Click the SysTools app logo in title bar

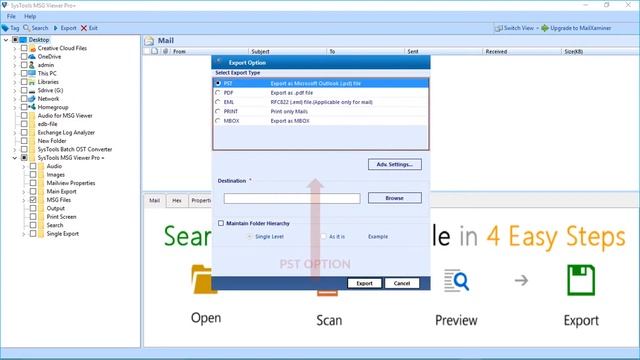(4, 5)
